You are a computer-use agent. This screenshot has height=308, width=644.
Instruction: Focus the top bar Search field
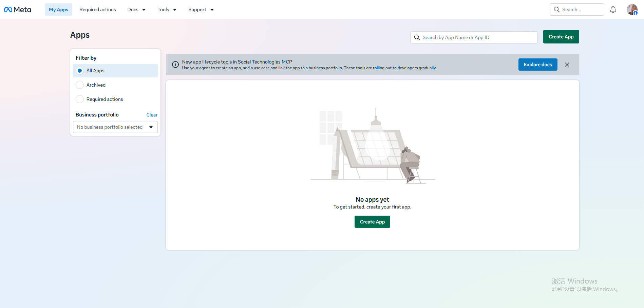[x=577, y=10]
